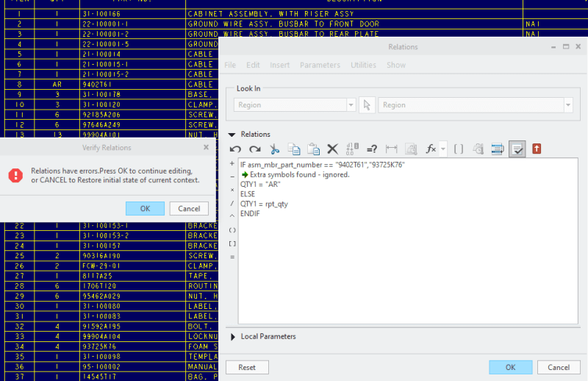Open the Edit menu in Relations window

pos(253,65)
